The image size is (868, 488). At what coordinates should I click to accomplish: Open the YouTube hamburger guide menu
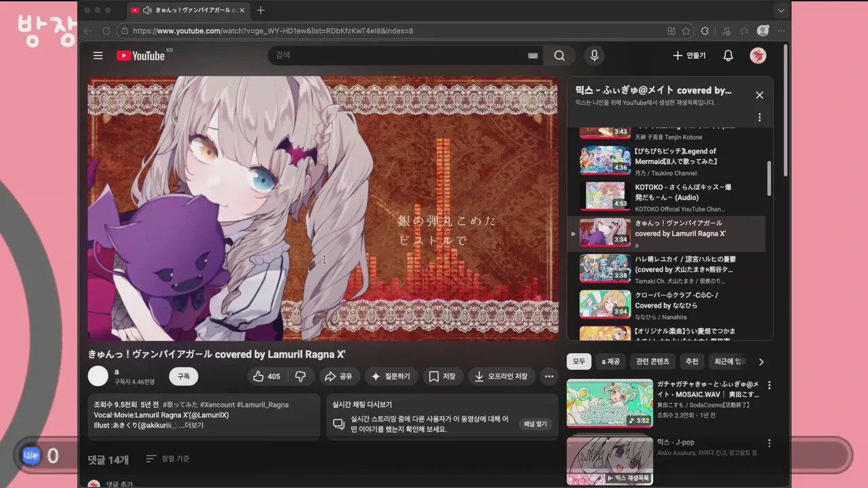tap(98, 56)
